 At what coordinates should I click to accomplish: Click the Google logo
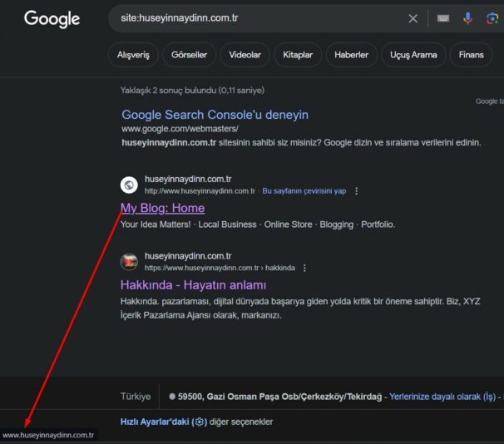[52, 19]
